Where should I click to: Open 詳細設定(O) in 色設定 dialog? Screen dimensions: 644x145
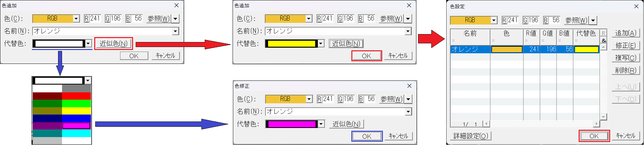coord(471,136)
